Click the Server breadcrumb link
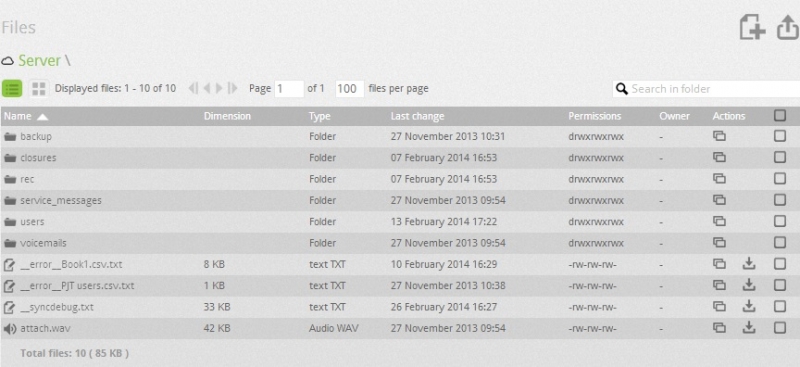 [x=40, y=60]
